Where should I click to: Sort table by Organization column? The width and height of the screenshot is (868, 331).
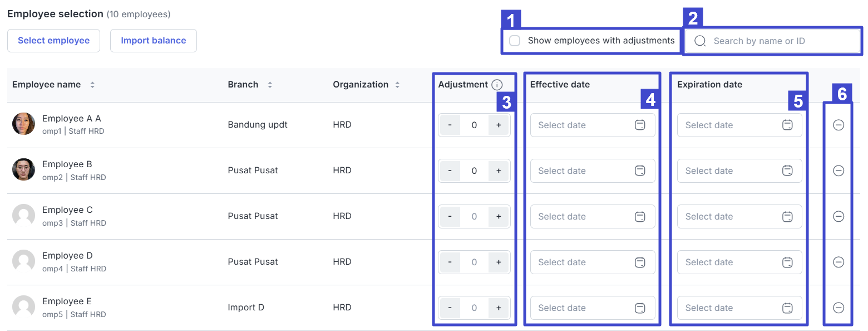coord(397,85)
